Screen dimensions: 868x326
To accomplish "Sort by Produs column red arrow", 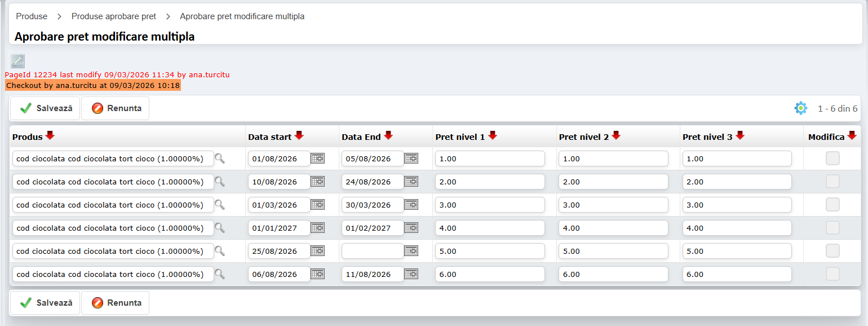I will [50, 136].
